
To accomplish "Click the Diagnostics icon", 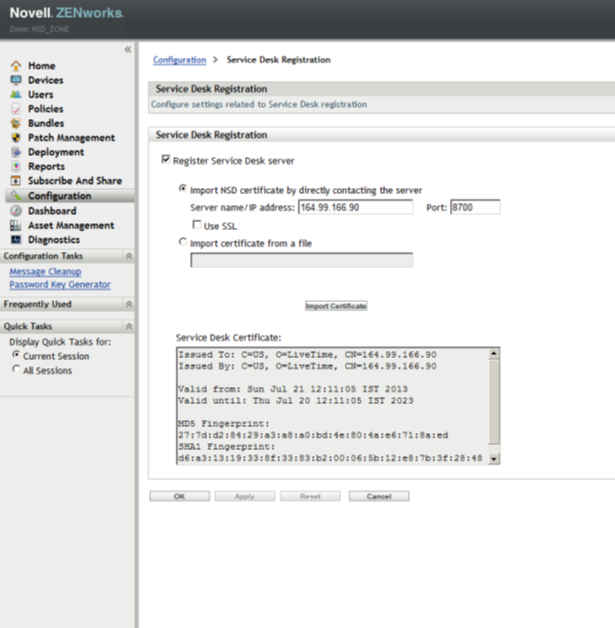I will click(16, 240).
